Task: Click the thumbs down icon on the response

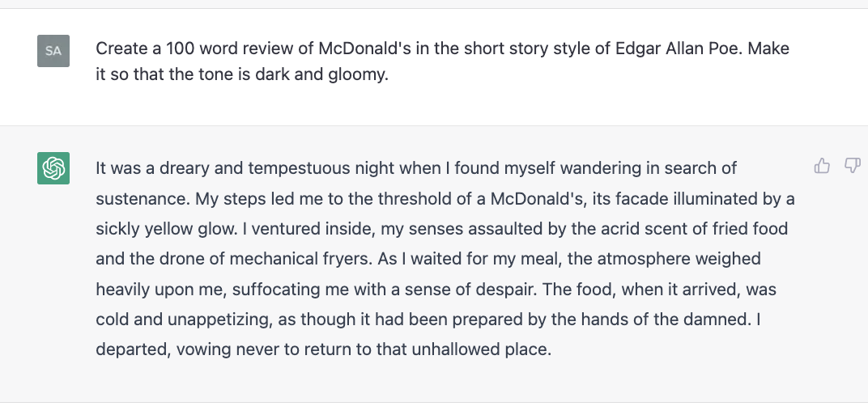Action: coord(852,165)
